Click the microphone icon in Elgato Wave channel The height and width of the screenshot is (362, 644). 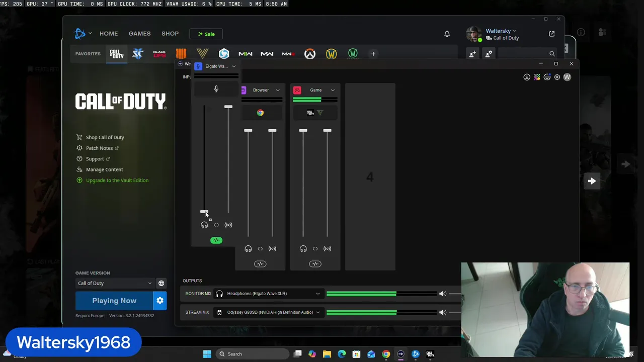coord(216,89)
